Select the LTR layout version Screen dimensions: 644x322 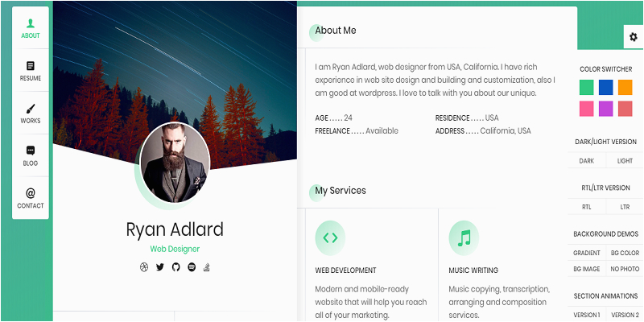pos(625,207)
